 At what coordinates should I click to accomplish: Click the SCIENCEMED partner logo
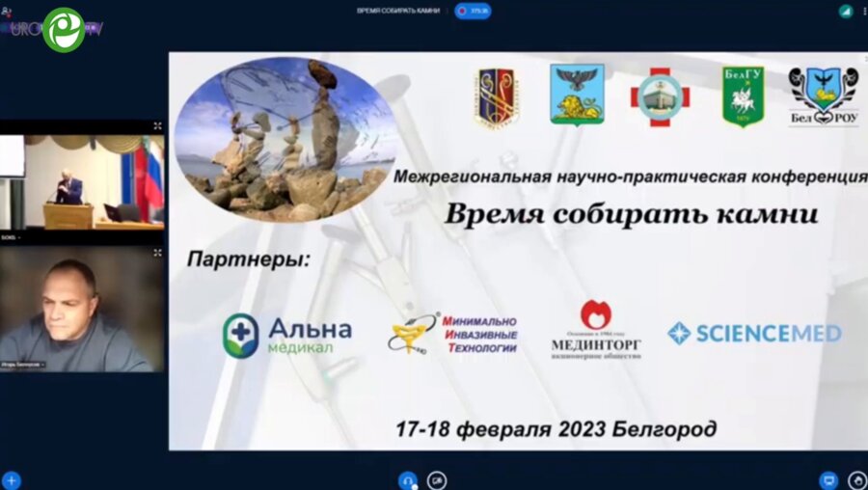[754, 334]
